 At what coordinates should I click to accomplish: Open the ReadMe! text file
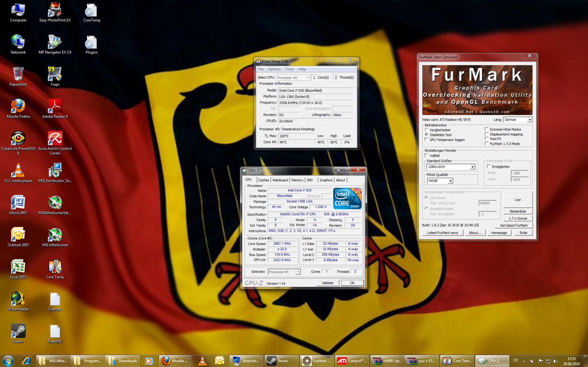55,334
